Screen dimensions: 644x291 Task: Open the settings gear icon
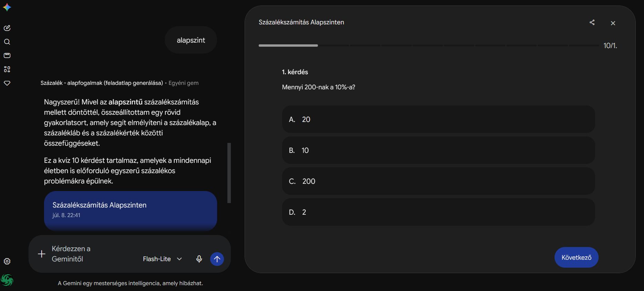[x=7, y=261]
